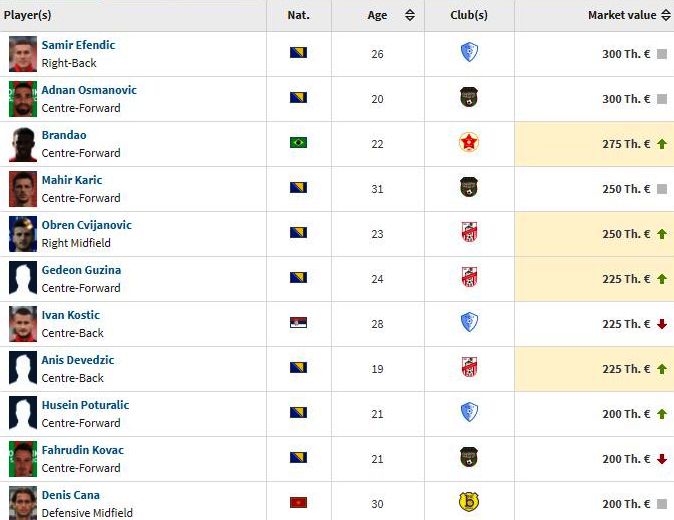Open Samir Efendic's player profile link

point(78,45)
